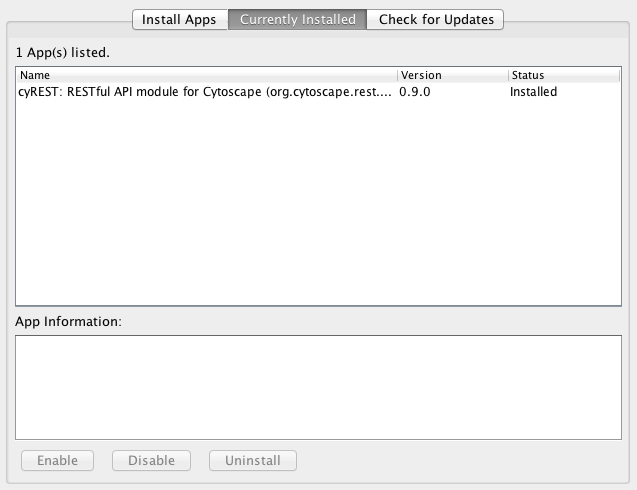Select the Currently Installed tab

297,20
